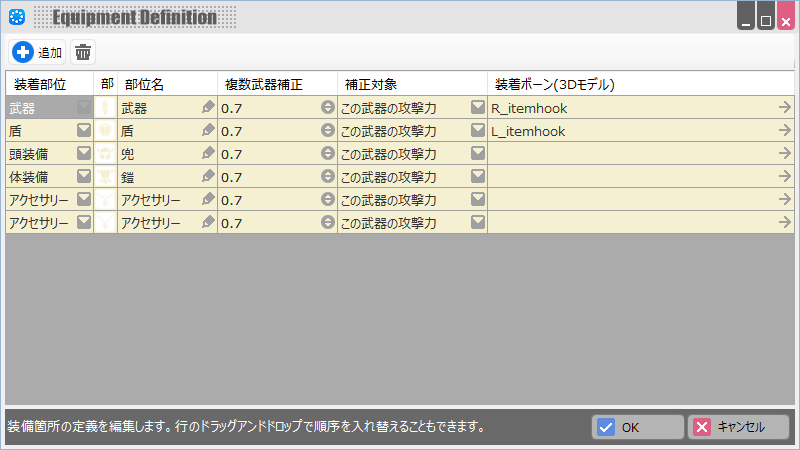Open 補正対象 dropdown in the 武器 row
Viewport: 800px width, 450px height.
(478, 108)
